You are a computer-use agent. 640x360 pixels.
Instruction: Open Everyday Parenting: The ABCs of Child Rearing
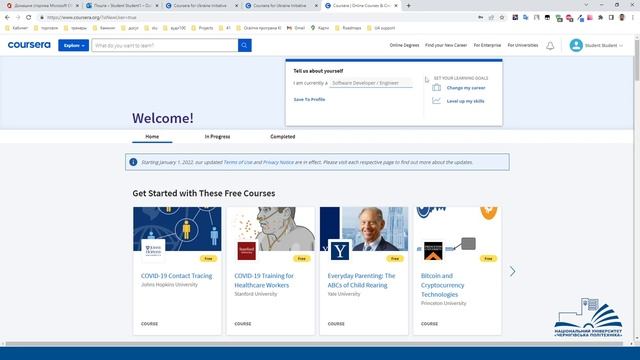[x=361, y=280]
